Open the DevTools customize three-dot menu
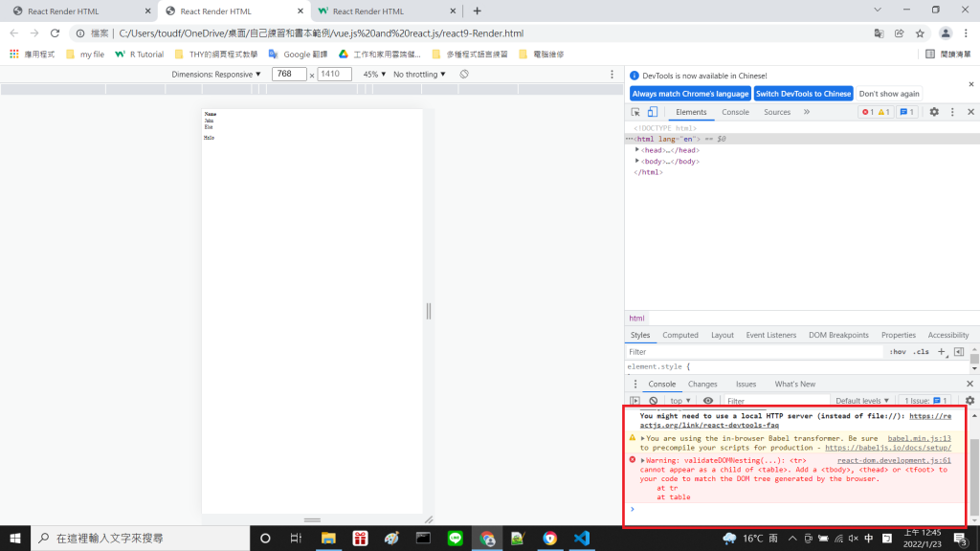The height and width of the screenshot is (551, 980). pos(952,112)
